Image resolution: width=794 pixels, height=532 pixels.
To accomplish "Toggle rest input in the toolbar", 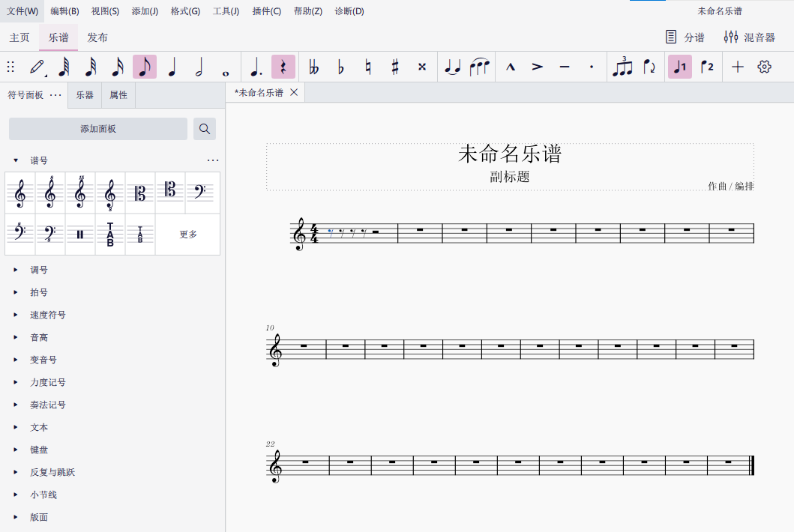I will point(283,66).
